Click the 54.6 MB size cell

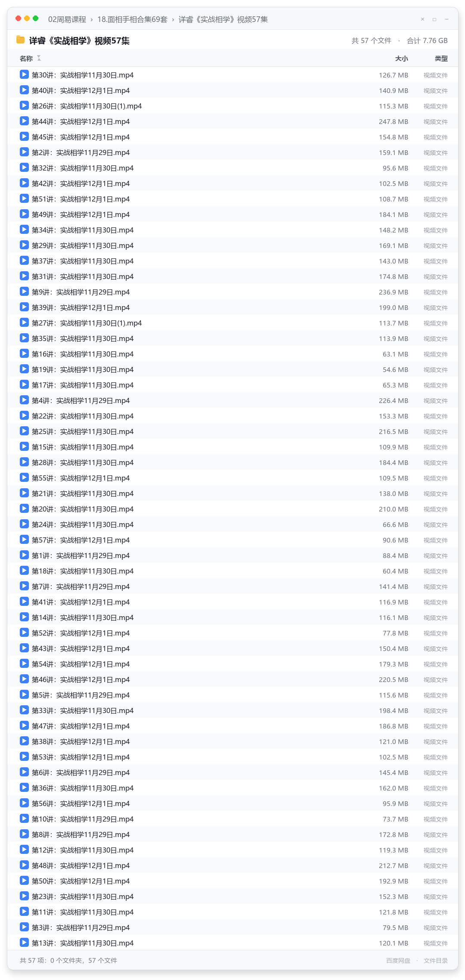pyautogui.click(x=395, y=369)
